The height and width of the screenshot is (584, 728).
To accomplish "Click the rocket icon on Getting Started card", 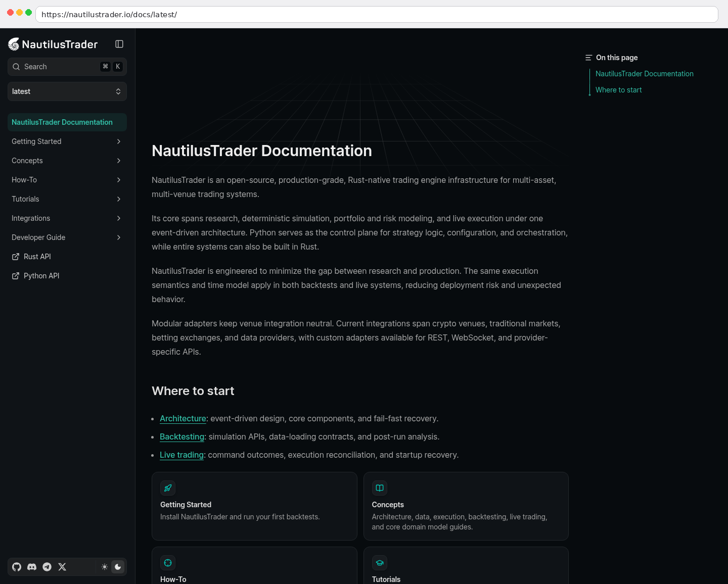I will 168,488.
